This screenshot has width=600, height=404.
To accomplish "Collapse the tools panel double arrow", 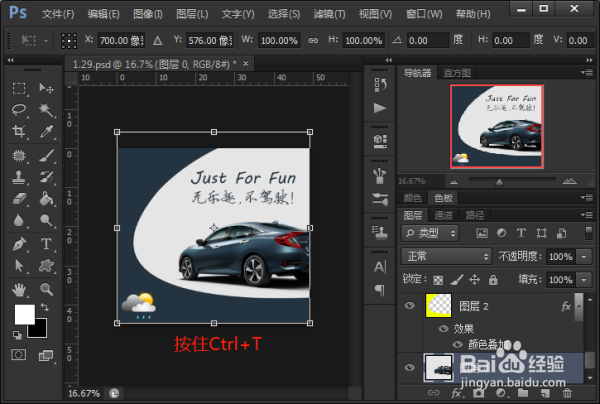I will (10, 60).
